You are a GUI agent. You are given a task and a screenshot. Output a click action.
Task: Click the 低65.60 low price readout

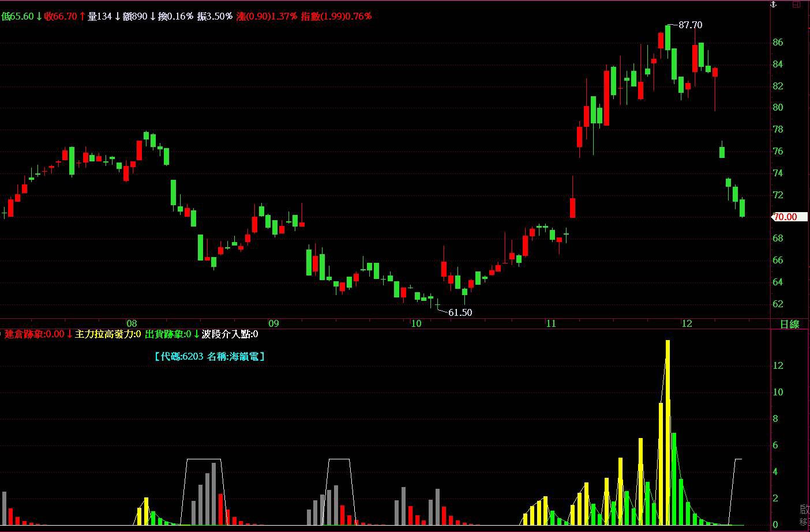click(17, 16)
